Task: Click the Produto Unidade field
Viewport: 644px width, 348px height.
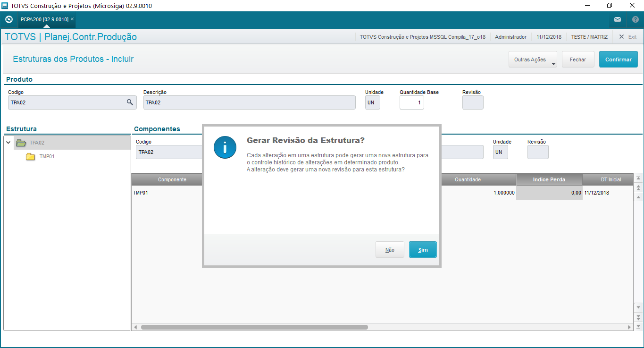Action: (x=373, y=102)
